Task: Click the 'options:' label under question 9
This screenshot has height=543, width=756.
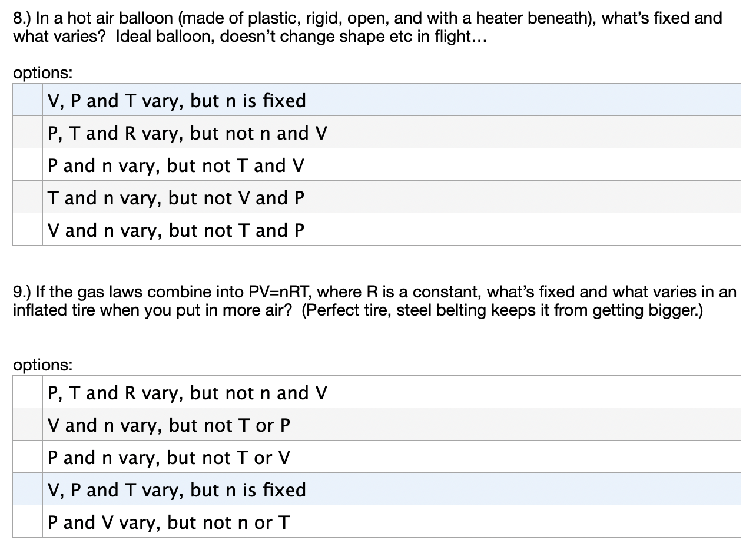Action: click(43, 365)
